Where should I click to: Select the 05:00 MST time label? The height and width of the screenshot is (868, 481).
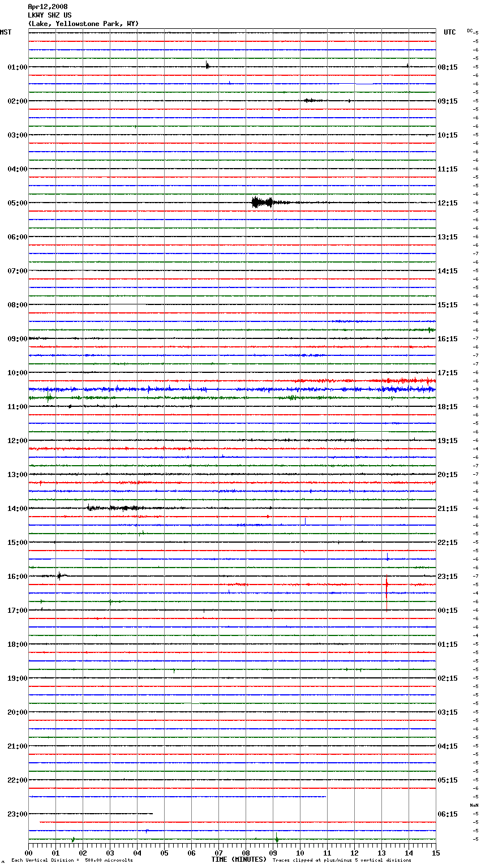point(18,203)
